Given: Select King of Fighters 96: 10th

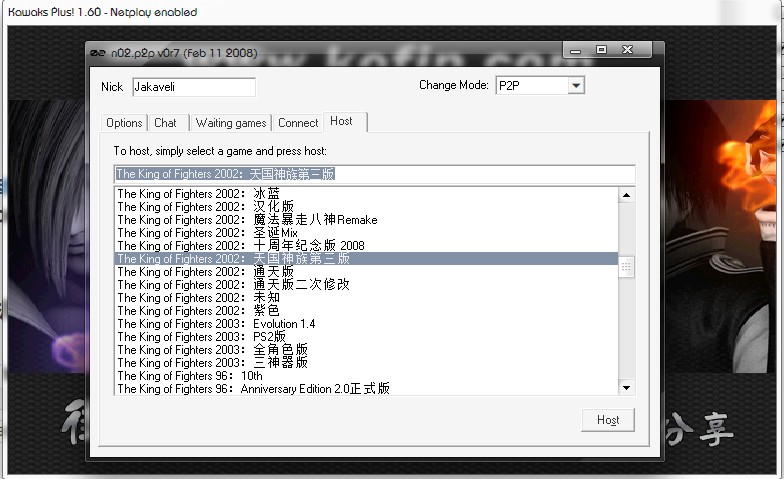Looking at the screenshot, I should tap(366, 376).
